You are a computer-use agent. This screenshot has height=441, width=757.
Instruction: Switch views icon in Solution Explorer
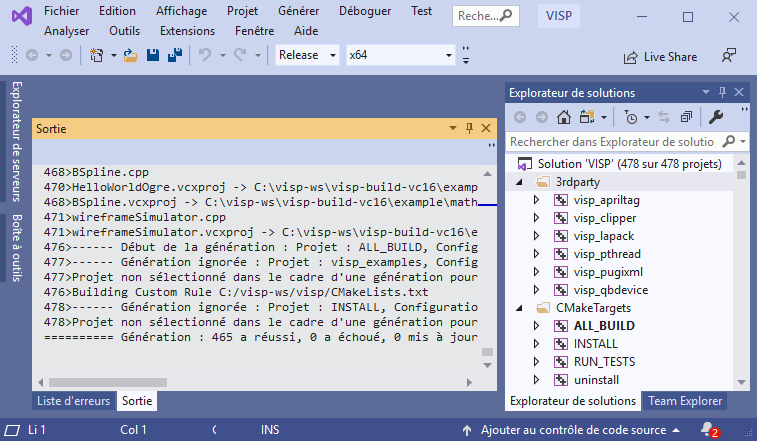587,117
